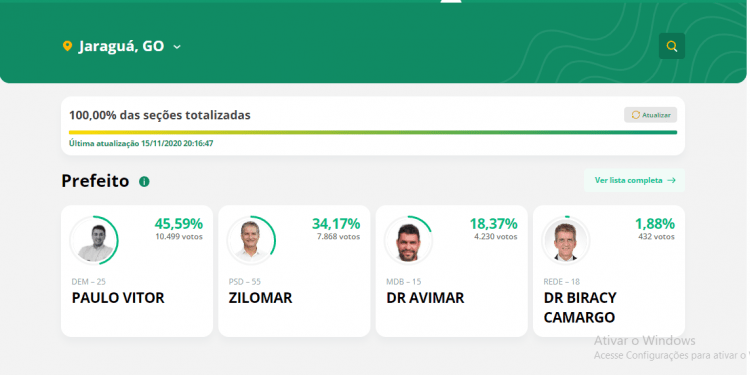Open the Prefeito info icon

[144, 182]
